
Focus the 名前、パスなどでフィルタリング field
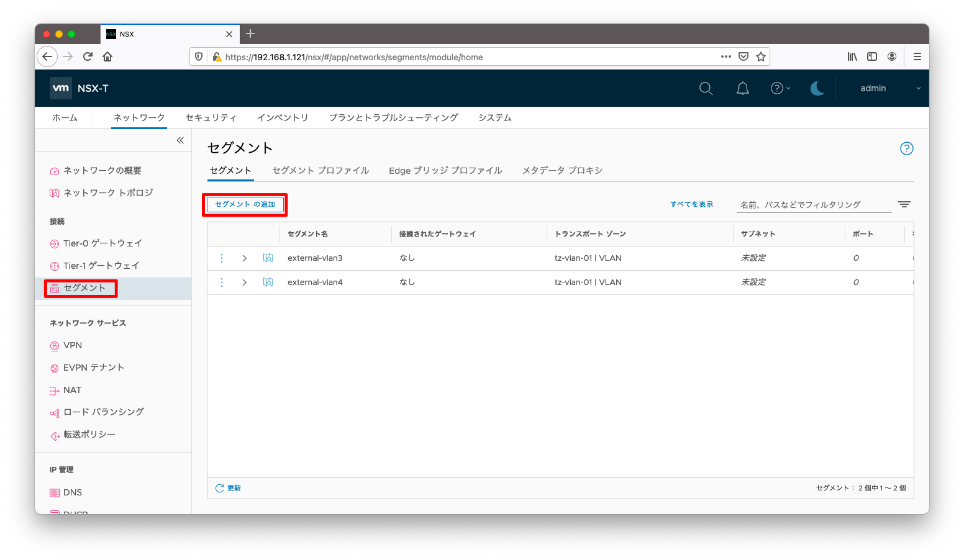814,204
